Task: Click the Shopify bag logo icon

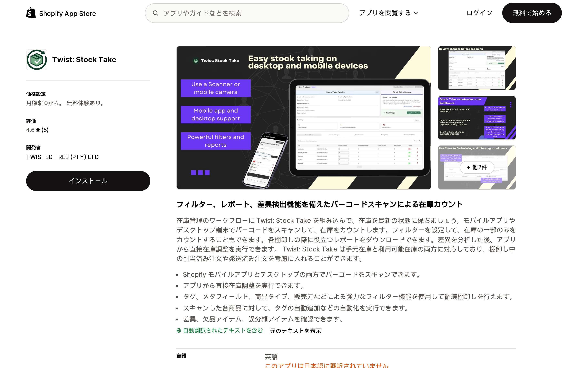Action: [x=31, y=13]
